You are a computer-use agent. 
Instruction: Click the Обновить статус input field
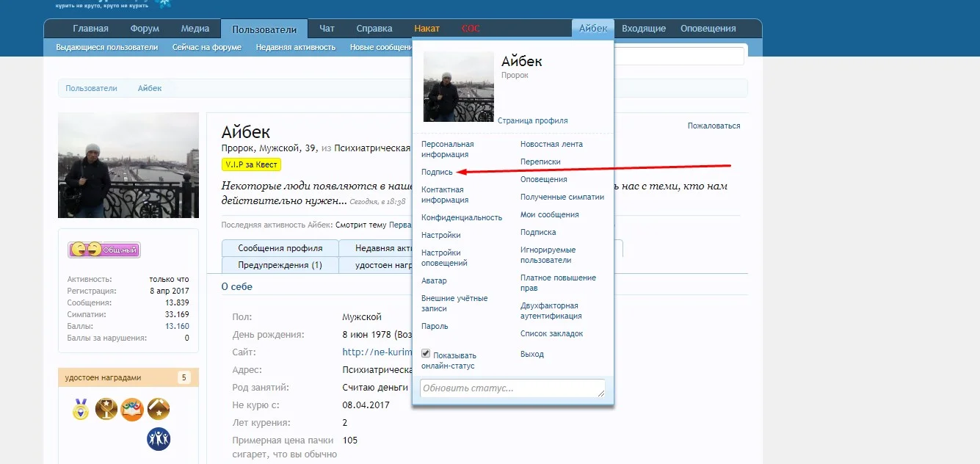512,388
